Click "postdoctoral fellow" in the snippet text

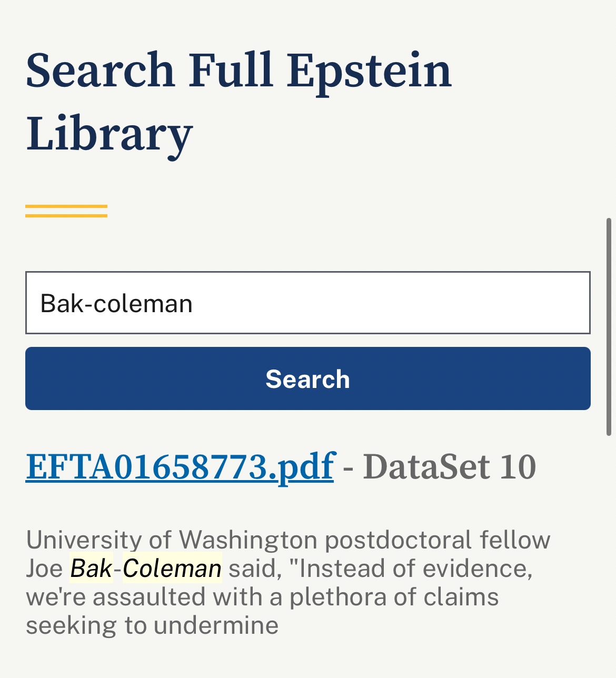point(438,540)
